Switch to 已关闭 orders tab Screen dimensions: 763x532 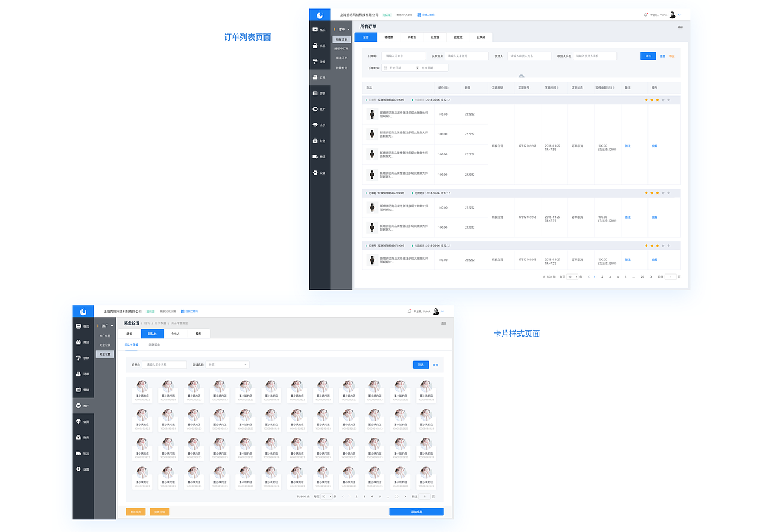(x=481, y=37)
